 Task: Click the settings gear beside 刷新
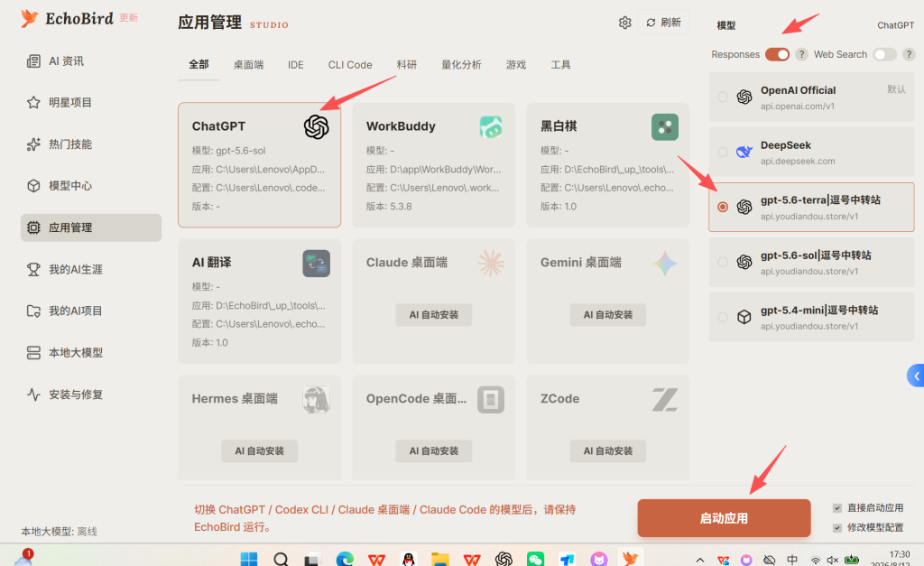(x=624, y=23)
